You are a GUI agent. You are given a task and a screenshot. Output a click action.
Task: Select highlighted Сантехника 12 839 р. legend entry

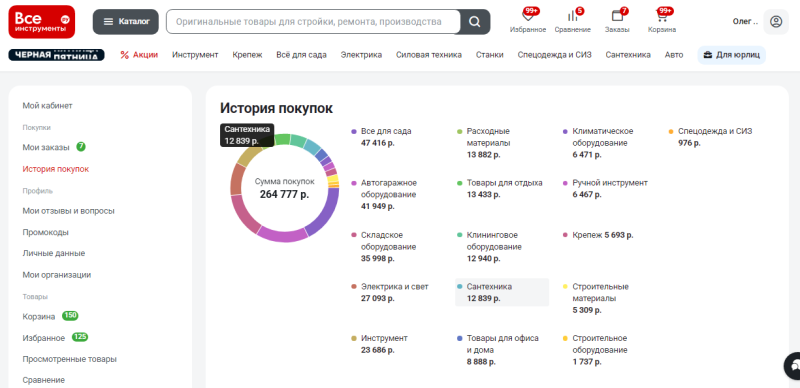click(x=502, y=292)
